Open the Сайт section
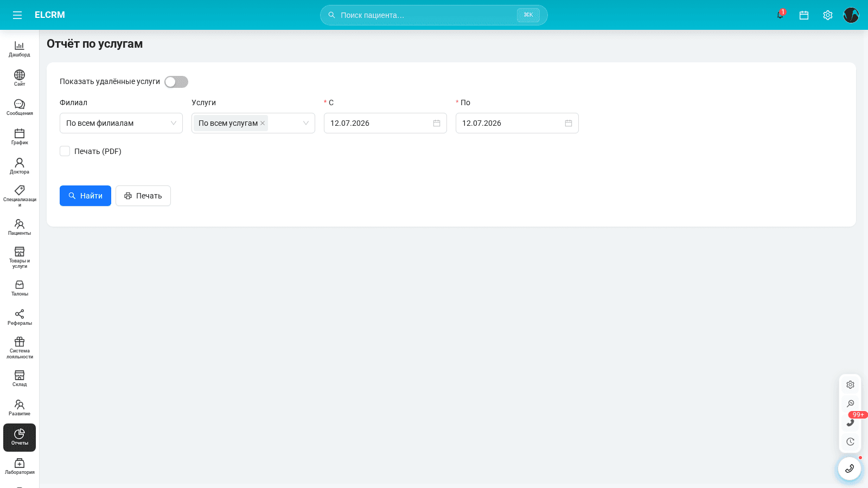Image resolution: width=868 pixels, height=488 pixels. point(20,78)
